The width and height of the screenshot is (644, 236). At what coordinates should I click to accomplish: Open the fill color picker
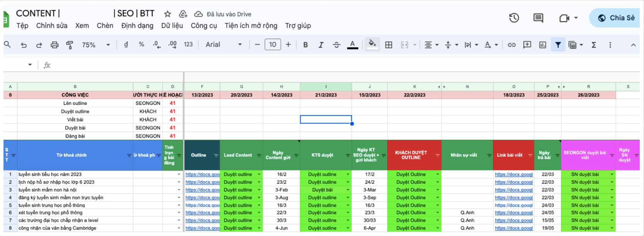coord(372,44)
